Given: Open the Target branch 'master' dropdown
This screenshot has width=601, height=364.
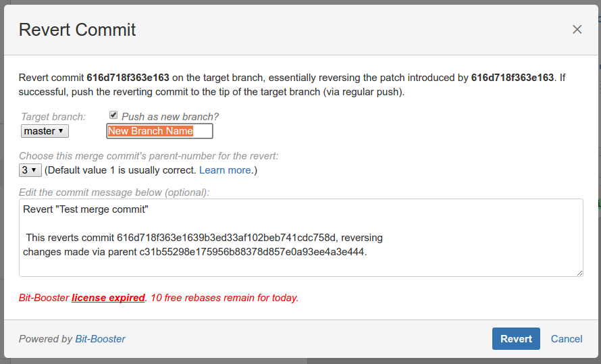Looking at the screenshot, I should click(x=45, y=131).
